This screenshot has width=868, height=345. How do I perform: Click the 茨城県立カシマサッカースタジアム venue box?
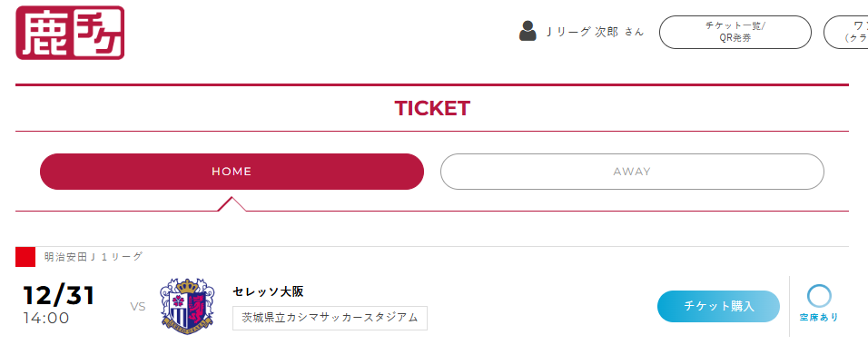pos(330,318)
